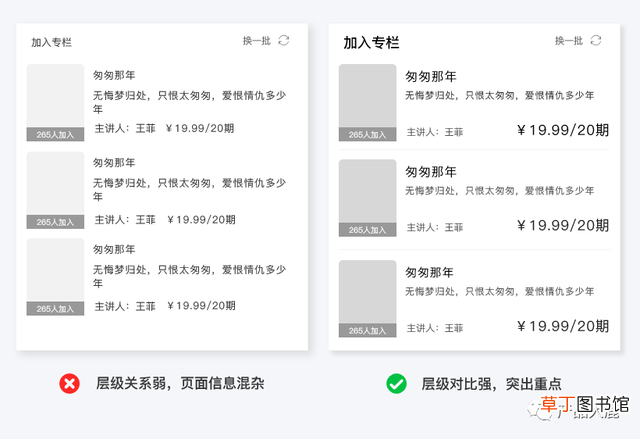640x439 pixels.
Task: Select third 匆匆那年 title in right panel
Action: (x=429, y=272)
